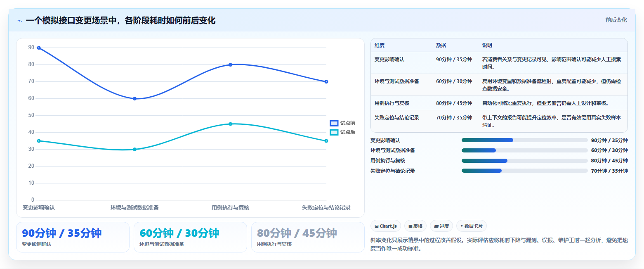Click the x-axis label 变更影响确认
The image size is (644, 269).
(x=39, y=207)
